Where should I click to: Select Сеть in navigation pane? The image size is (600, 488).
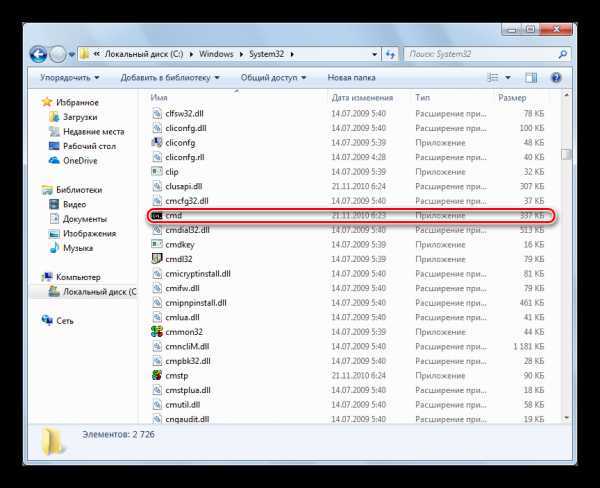click(57, 320)
